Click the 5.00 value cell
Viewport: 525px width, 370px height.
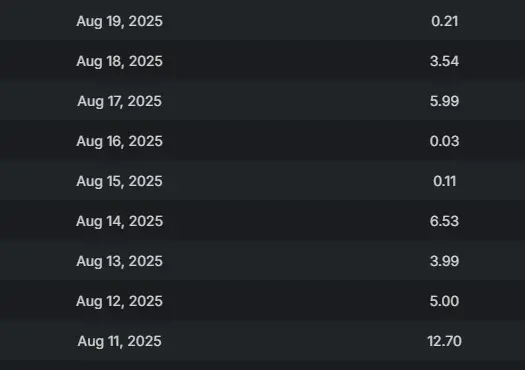(x=444, y=301)
